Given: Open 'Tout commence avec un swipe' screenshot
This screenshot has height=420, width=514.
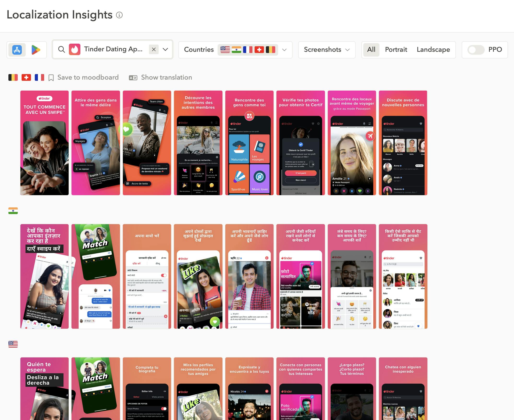Looking at the screenshot, I should (45, 143).
